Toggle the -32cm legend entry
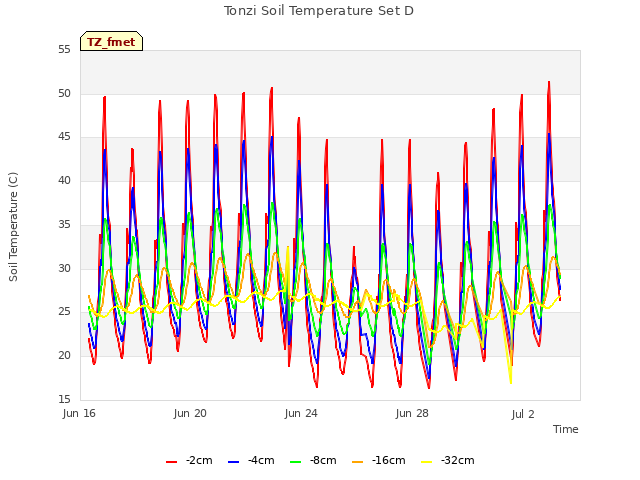 (447, 460)
